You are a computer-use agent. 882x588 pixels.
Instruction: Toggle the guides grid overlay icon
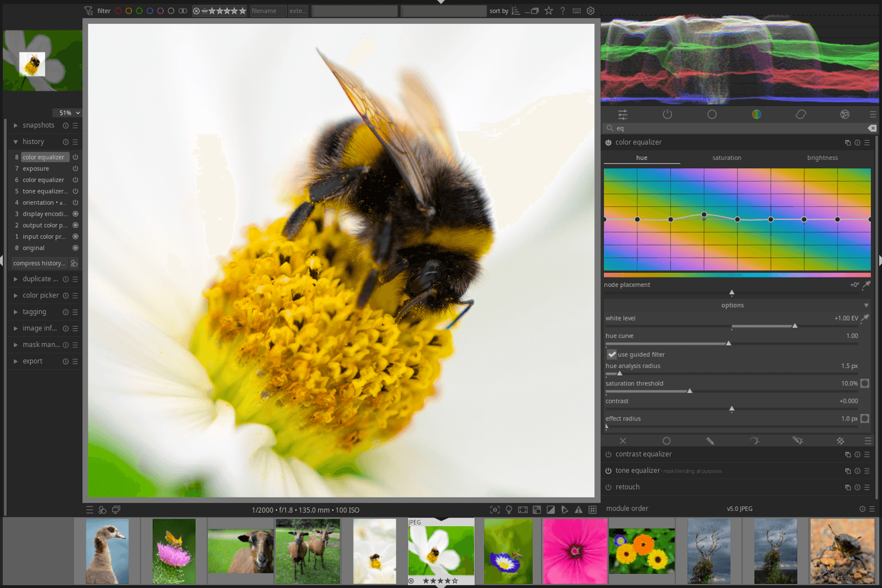(x=593, y=510)
